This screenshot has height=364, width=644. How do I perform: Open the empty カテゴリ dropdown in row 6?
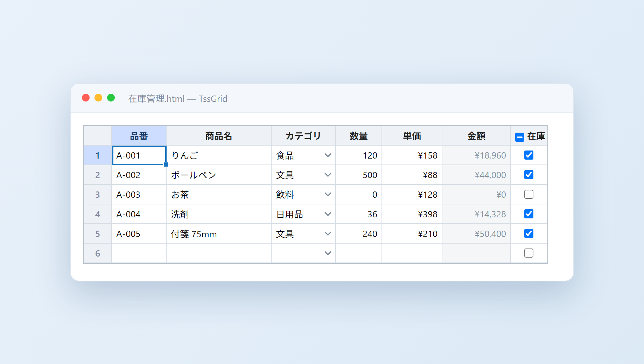click(x=328, y=253)
